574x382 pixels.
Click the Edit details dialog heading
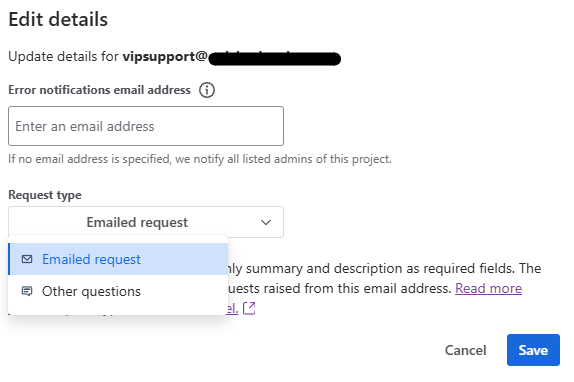[x=58, y=19]
